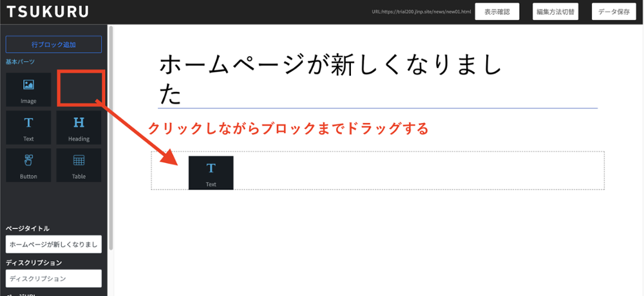Focus the ページタイトル input field
This screenshot has height=296, width=644.
53,245
